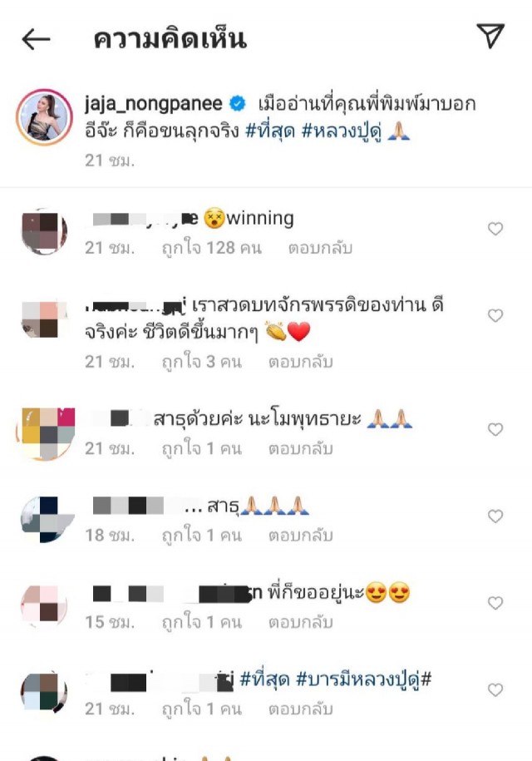Viewport: 532px width, 761px height.
Task: Reply to the นะโมพุทธายะ comment
Action: [x=301, y=449]
